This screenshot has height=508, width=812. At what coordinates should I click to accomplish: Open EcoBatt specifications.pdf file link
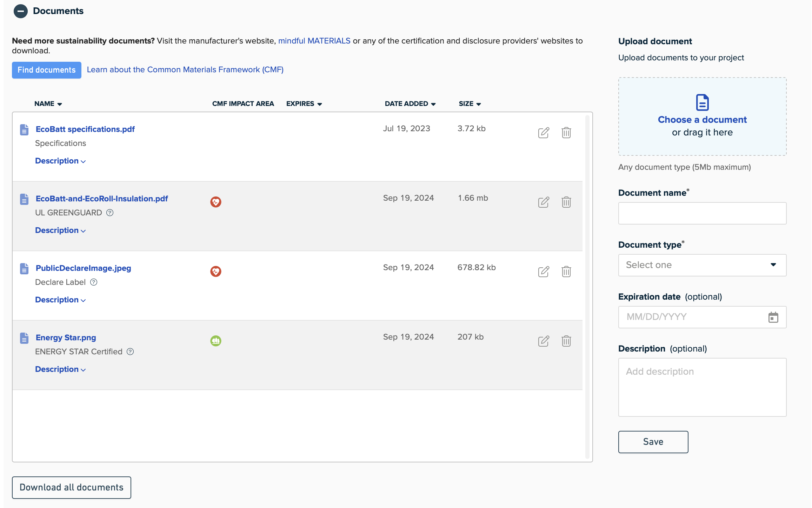click(85, 129)
